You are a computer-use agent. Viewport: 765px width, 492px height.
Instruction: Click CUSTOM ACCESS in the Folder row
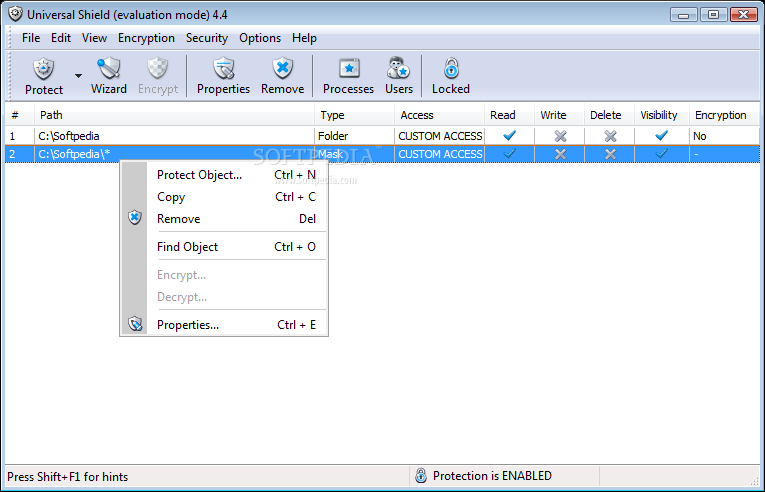click(440, 136)
